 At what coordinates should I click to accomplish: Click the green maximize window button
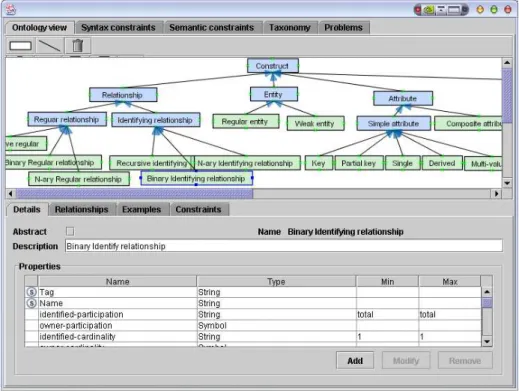494,10
